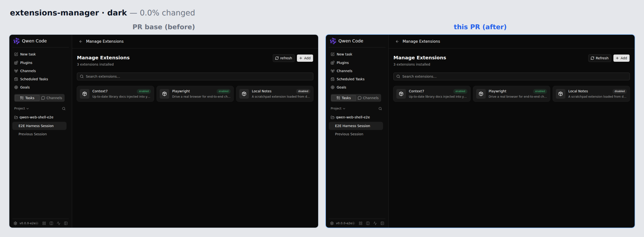The height and width of the screenshot is (237, 644).
Task: Click the split-columns icon in before panel footer
Action: [51, 223]
